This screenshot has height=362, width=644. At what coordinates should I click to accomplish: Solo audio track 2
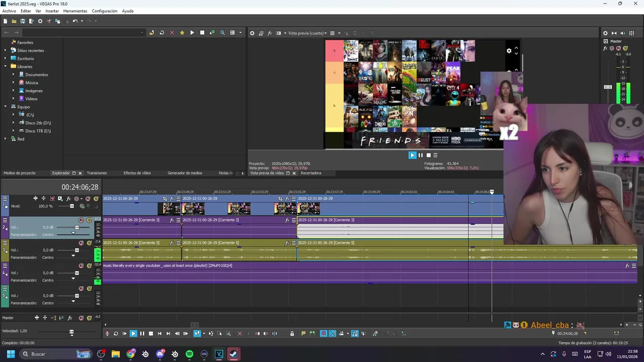[x=89, y=220]
